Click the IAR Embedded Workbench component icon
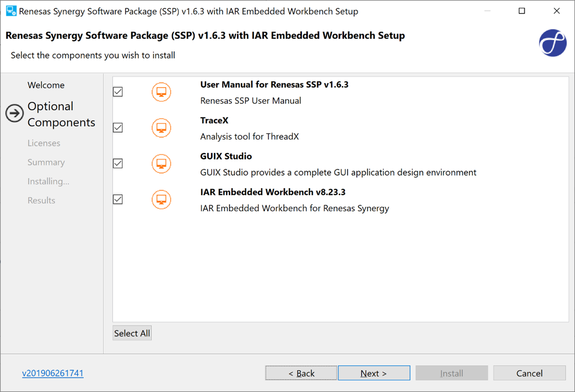 tap(161, 199)
